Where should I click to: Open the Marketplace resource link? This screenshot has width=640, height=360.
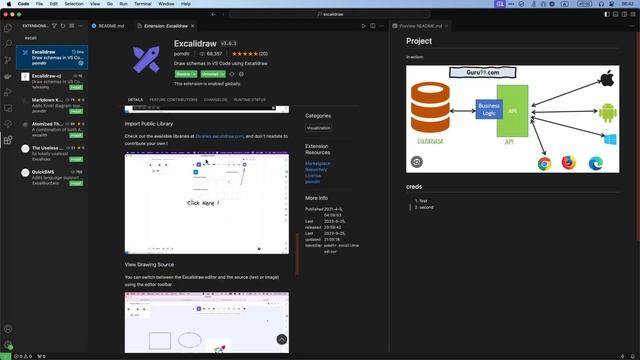coord(318,163)
